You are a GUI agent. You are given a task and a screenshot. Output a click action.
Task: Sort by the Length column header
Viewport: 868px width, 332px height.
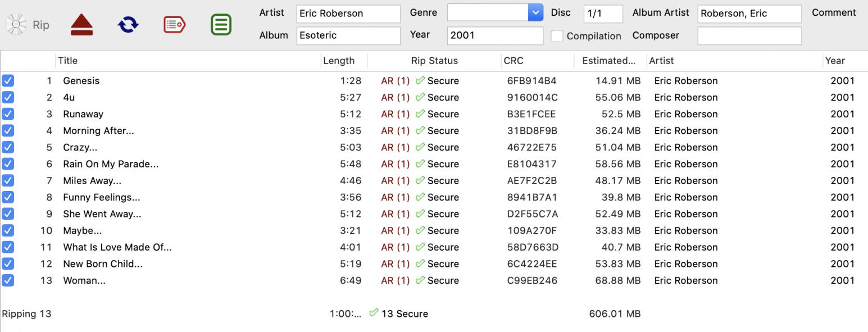click(339, 61)
